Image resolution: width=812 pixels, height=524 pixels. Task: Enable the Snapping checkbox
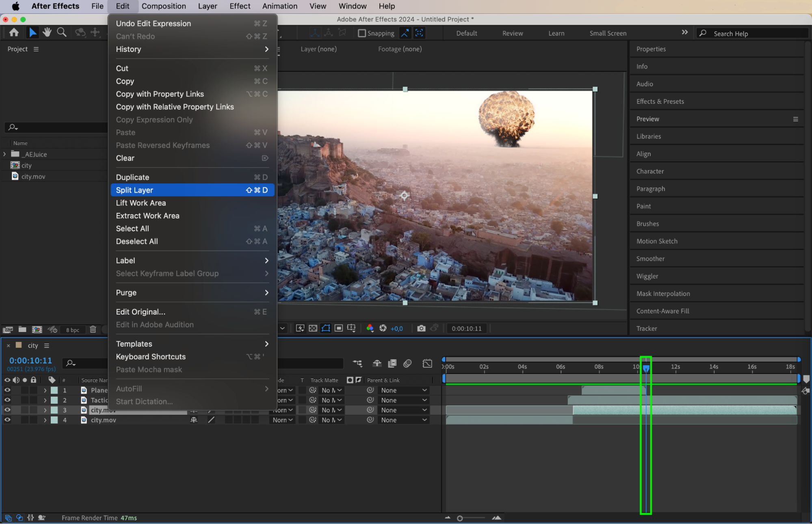point(362,33)
